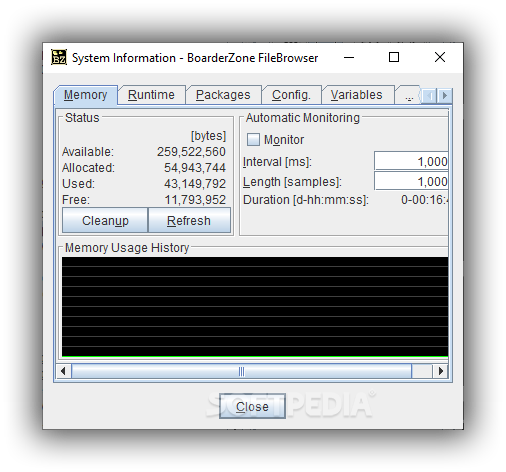
Task: Select the truncated tab after Variables
Action: click(x=409, y=96)
